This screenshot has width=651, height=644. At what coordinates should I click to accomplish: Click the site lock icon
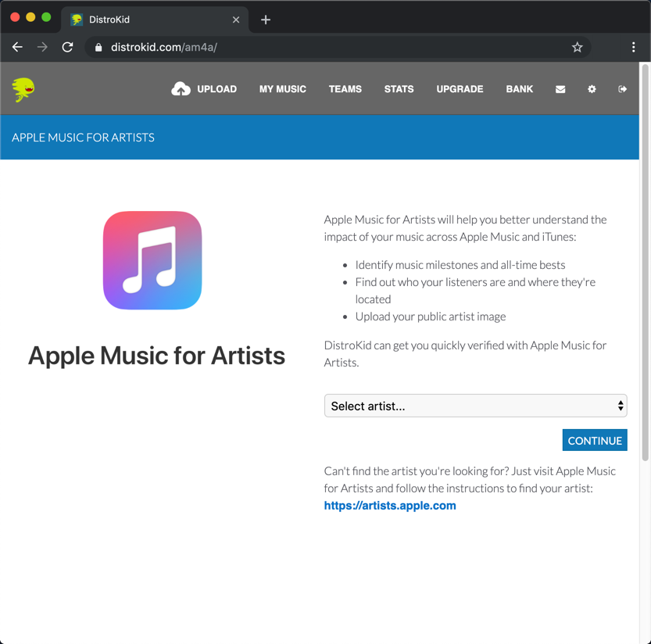click(98, 48)
